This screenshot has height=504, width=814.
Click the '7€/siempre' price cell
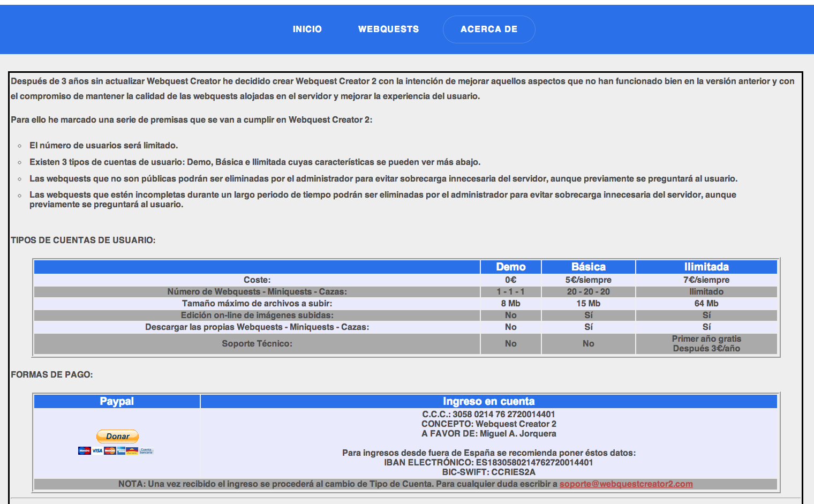point(706,280)
